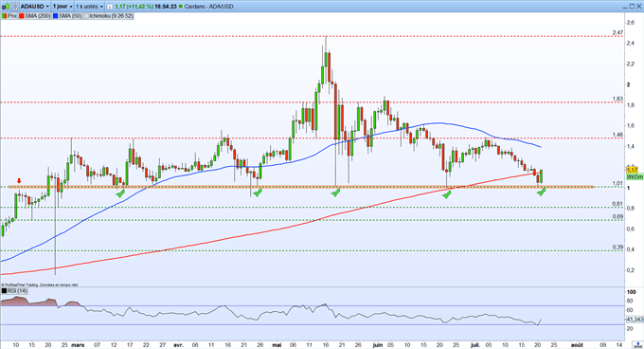This screenshot has height=349, width=644.
Task: Toggle the Ichimoku (9 26 52) indicator
Action: coord(108,16)
